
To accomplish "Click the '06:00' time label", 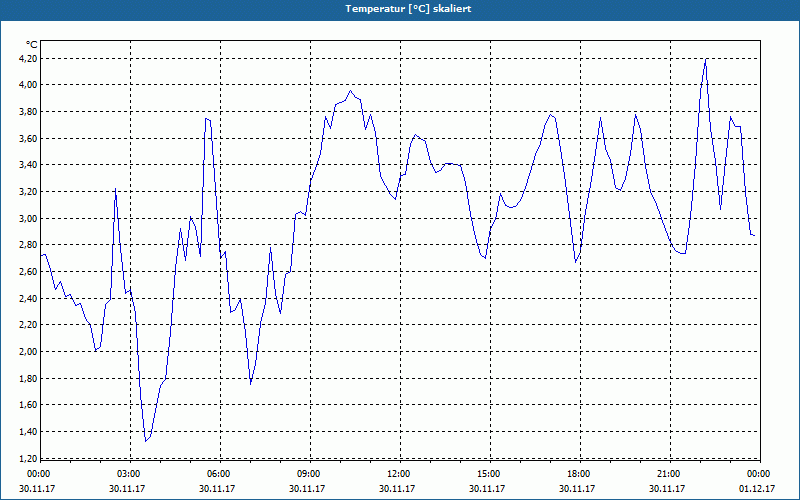I will pos(218,474).
